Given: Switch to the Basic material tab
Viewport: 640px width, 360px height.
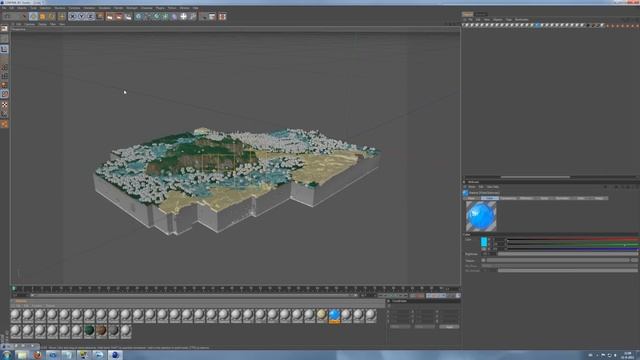Looking at the screenshot, I should tap(472, 198).
